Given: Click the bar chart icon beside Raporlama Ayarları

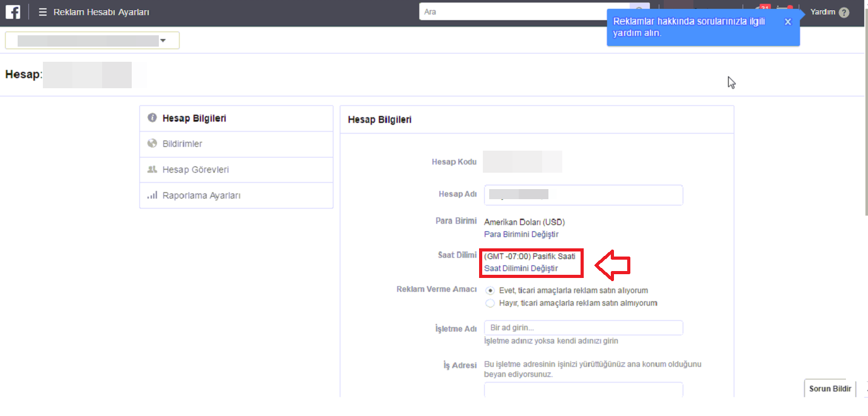Looking at the screenshot, I should click(x=152, y=195).
